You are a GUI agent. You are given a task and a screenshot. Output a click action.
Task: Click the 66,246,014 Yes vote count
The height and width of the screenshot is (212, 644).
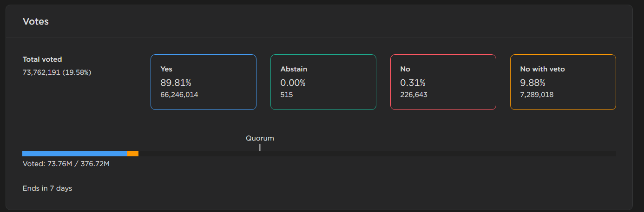tap(179, 95)
